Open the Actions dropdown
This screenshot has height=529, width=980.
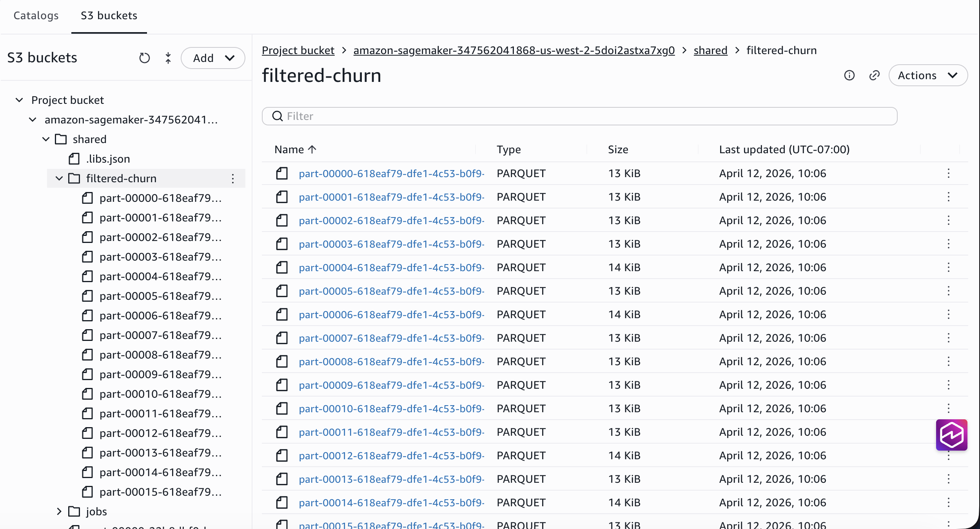pyautogui.click(x=928, y=75)
